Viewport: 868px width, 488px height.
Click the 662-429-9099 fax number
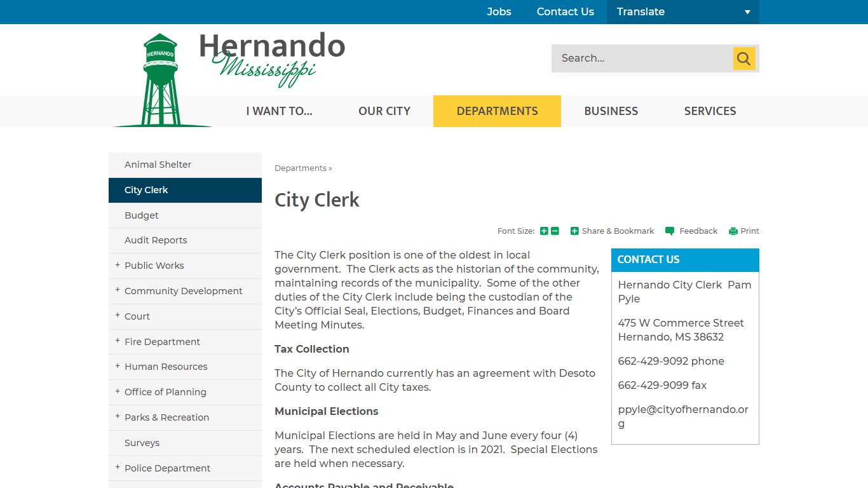tap(662, 385)
